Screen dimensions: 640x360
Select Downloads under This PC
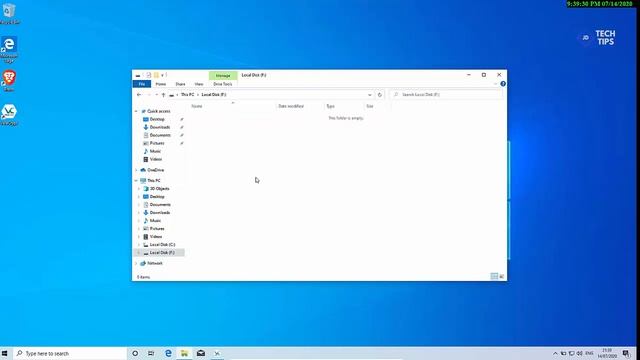[x=160, y=213]
